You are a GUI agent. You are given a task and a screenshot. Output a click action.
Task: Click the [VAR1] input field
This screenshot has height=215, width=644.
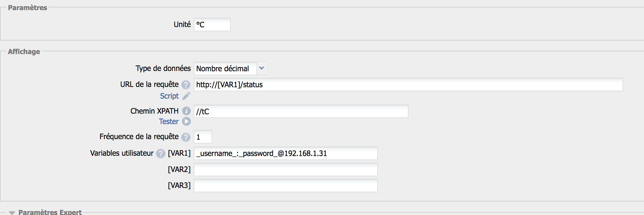click(x=285, y=153)
